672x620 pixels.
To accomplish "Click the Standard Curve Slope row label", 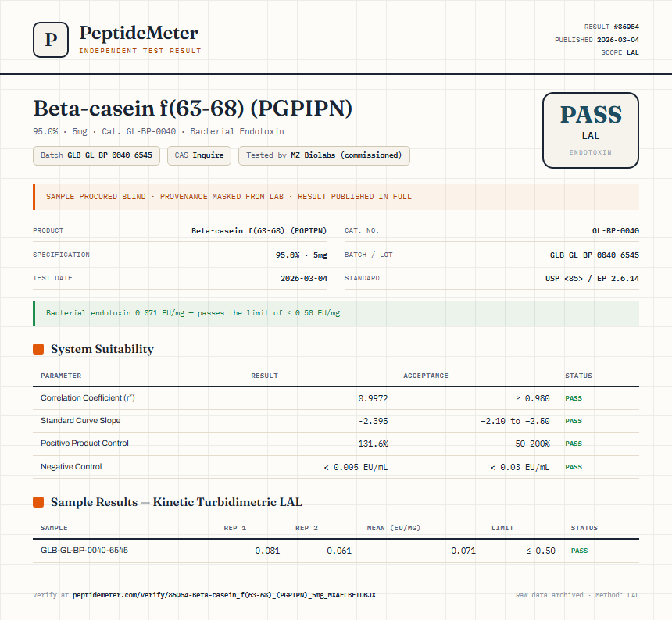I will click(80, 420).
